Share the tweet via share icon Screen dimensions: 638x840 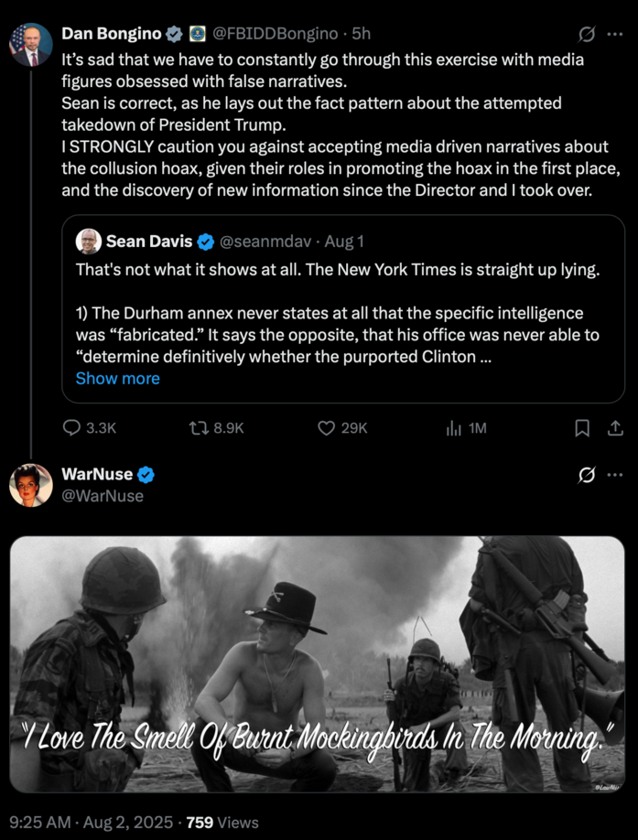(x=615, y=428)
